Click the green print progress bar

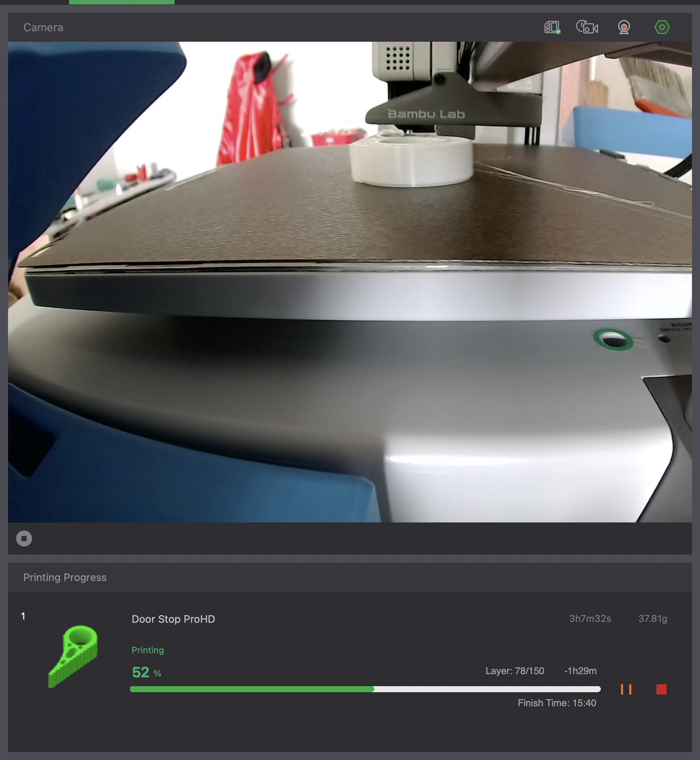(365, 689)
